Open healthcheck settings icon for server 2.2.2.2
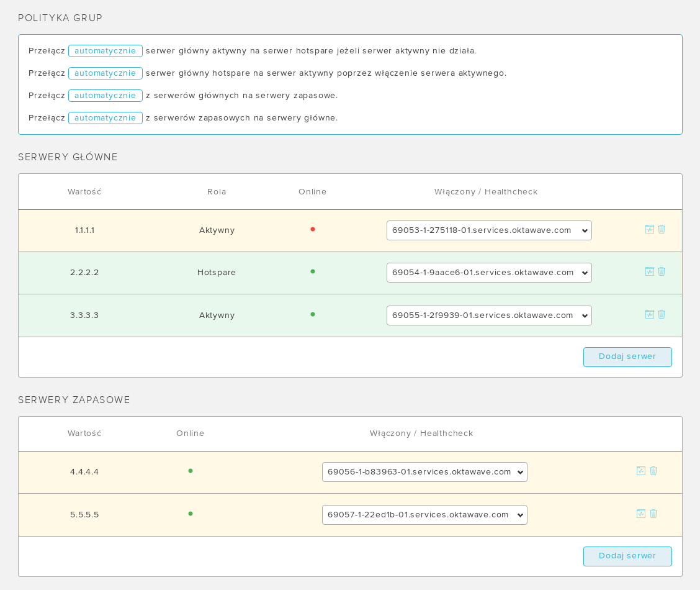Image resolution: width=700 pixels, height=590 pixels. pos(650,271)
